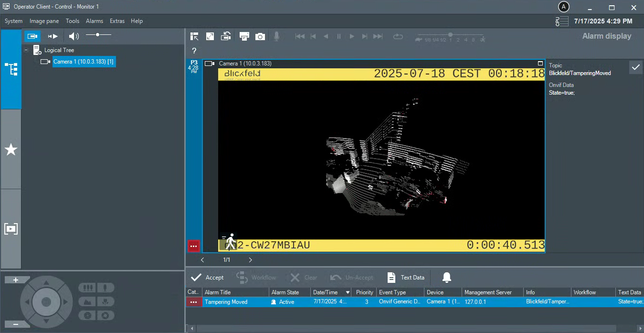The image size is (644, 333).
Task: Click the bell icon in the alarm toolbar
Action: (x=446, y=278)
